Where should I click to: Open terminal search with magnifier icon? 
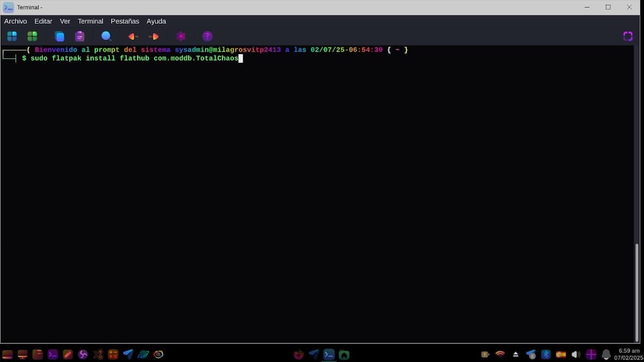coord(106,36)
